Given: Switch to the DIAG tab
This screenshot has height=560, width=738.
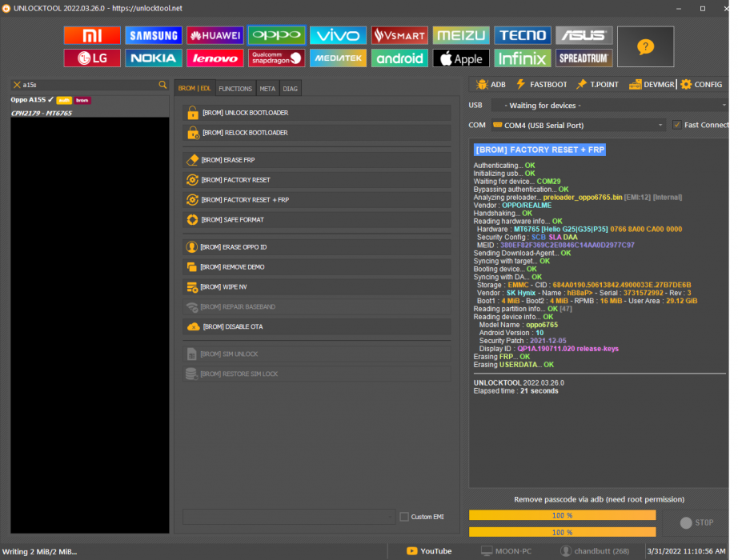Looking at the screenshot, I should coord(291,89).
